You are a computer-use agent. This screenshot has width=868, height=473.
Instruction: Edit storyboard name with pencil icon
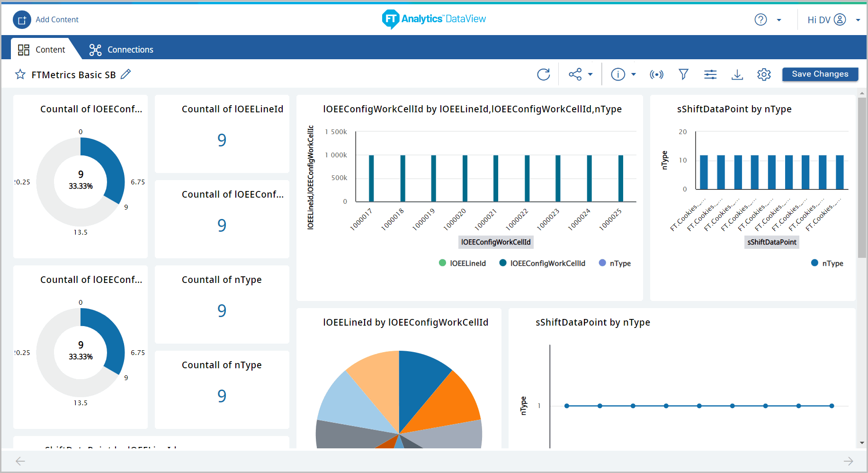click(x=125, y=74)
